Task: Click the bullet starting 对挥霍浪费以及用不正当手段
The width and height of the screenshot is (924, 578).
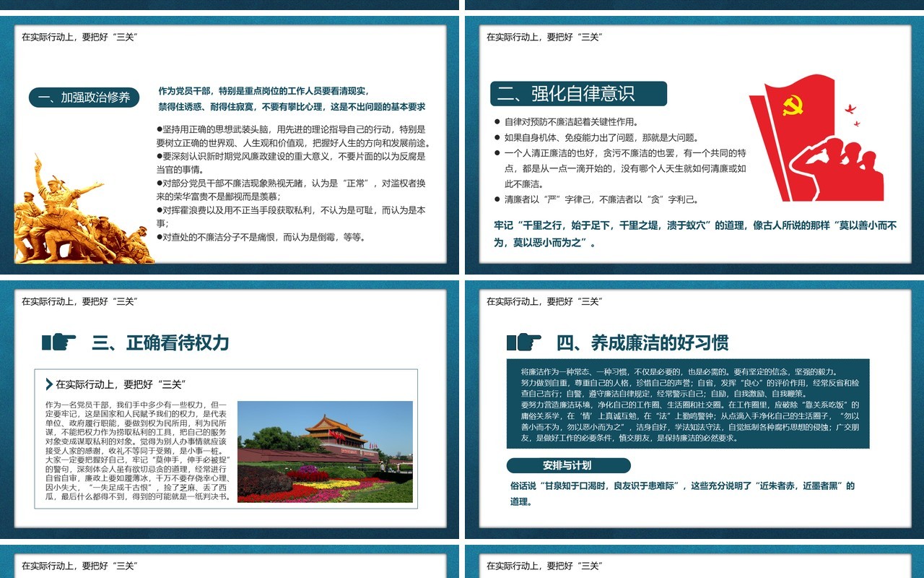Action: tap(291, 217)
